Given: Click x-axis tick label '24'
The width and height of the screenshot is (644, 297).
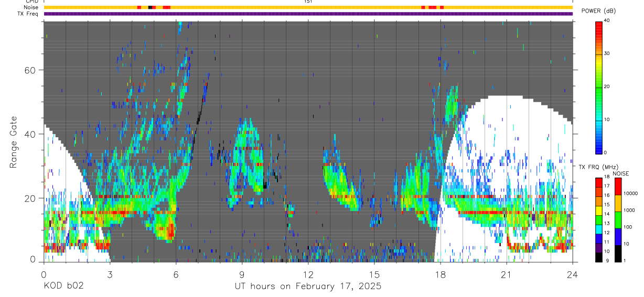Looking at the screenshot, I should pyautogui.click(x=573, y=274).
